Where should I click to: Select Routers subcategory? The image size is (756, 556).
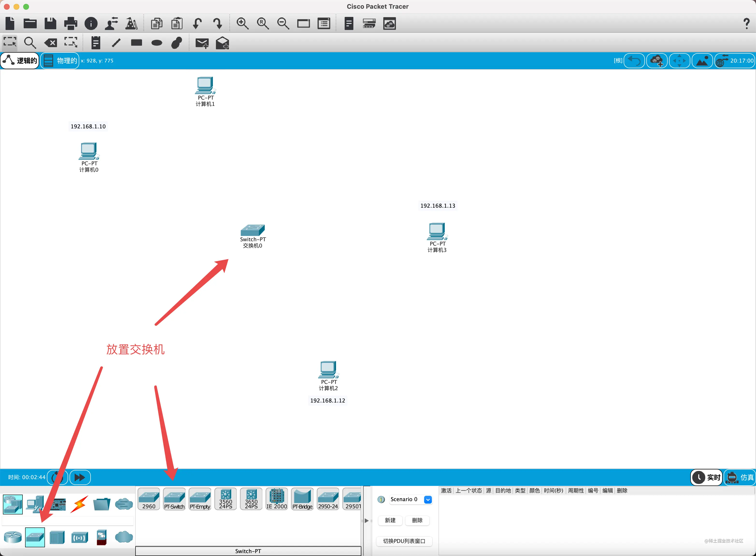[x=13, y=537]
